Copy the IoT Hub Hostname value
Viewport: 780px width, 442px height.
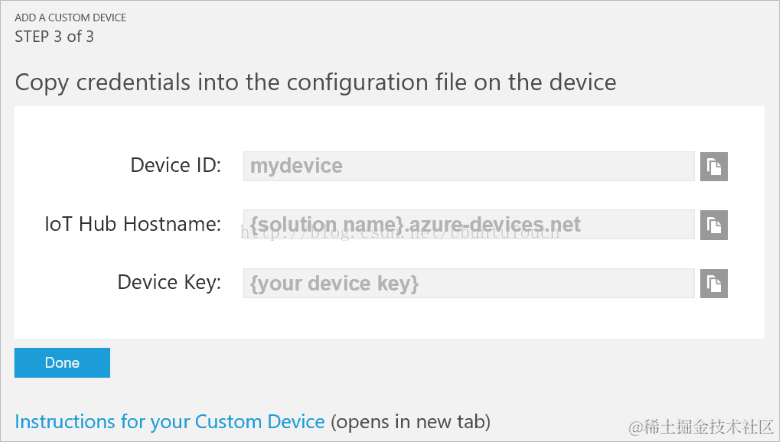coord(714,225)
